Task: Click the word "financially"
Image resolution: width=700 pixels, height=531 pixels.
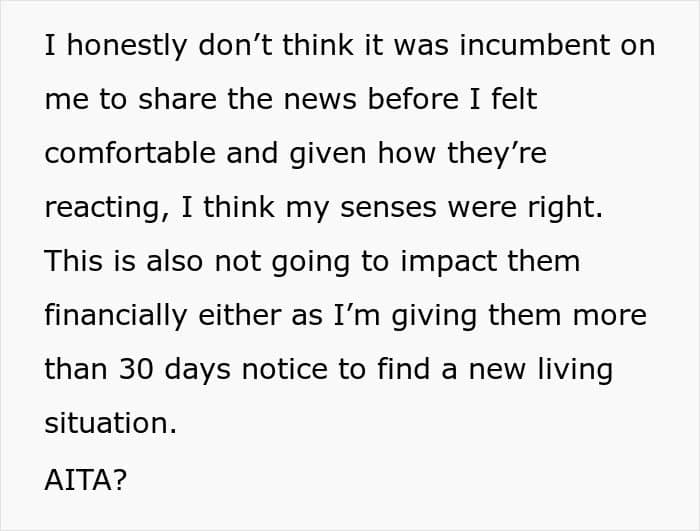Action: 116,316
